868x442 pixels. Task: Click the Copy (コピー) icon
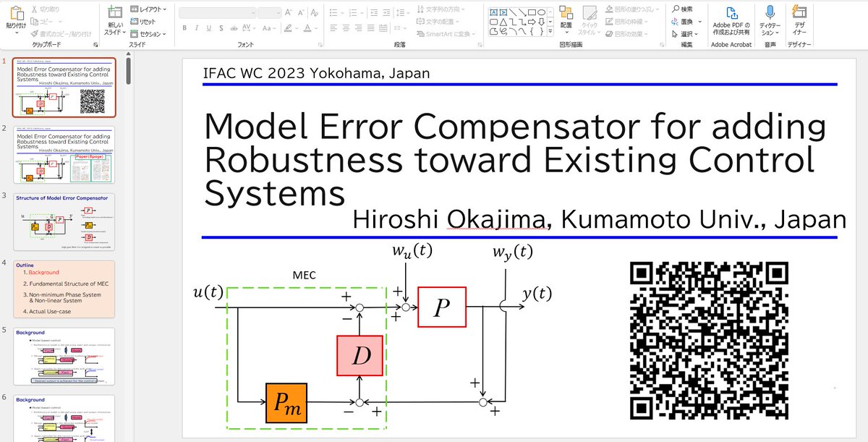(35, 21)
